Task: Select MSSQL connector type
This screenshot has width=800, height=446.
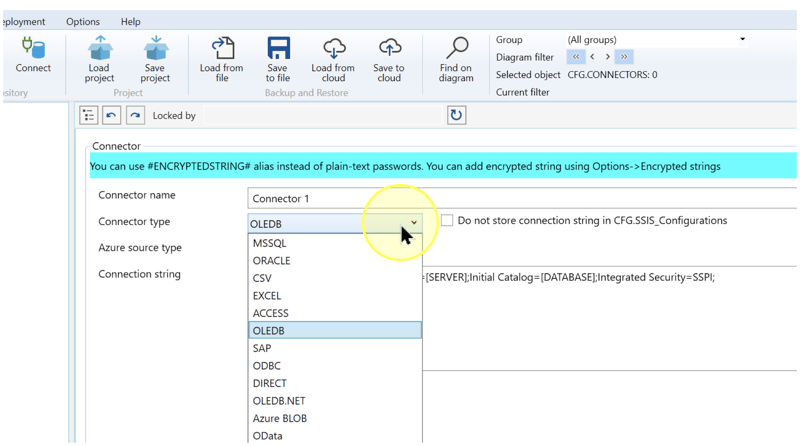Action: tap(335, 243)
